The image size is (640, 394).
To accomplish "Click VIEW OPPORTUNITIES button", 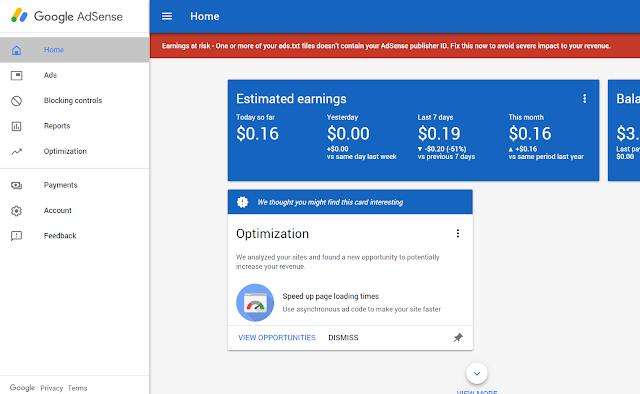I will click(277, 338).
